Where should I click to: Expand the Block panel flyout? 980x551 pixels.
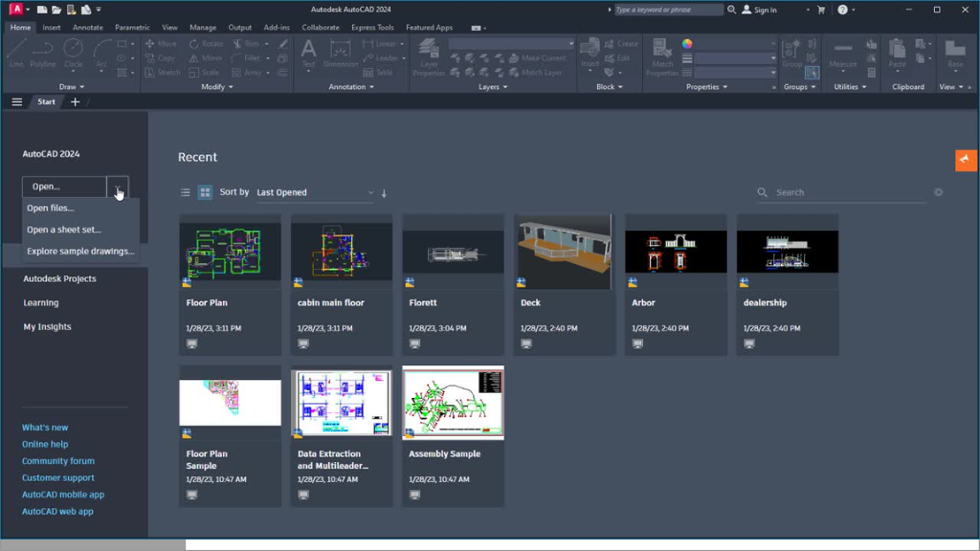[610, 87]
